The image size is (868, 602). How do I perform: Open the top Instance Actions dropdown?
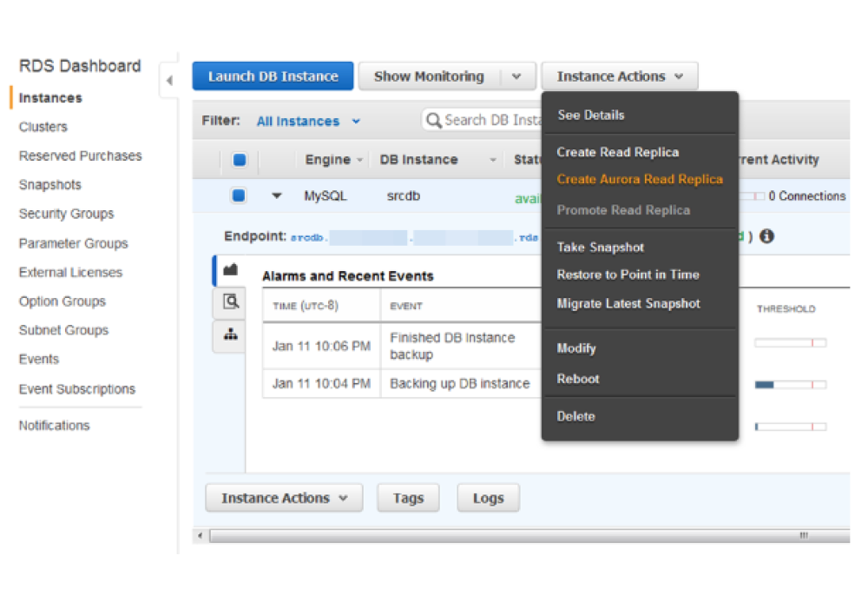point(620,76)
